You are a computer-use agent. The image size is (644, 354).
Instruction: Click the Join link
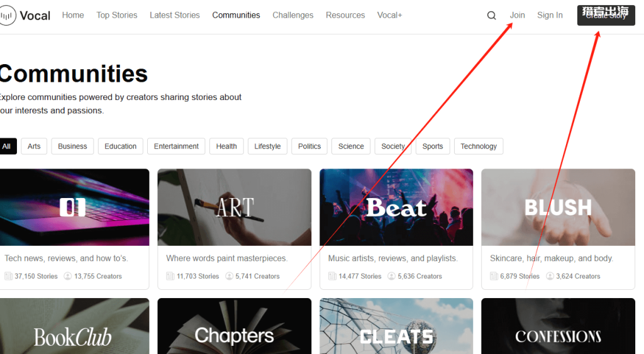click(517, 15)
